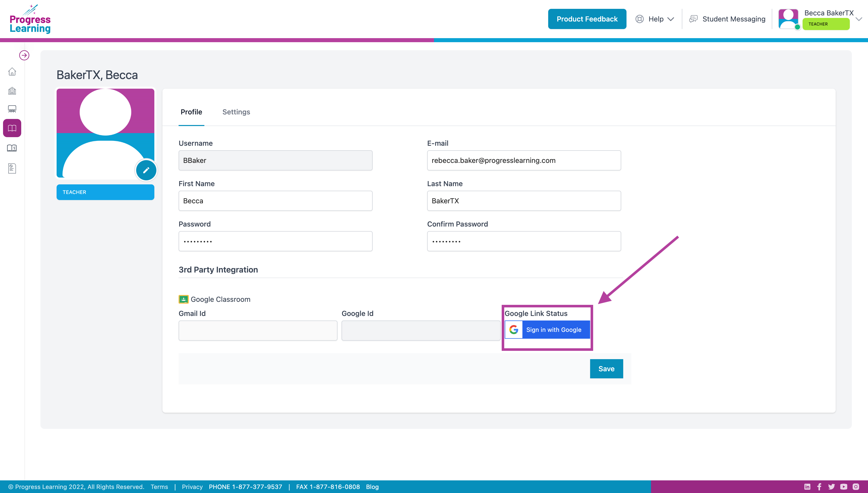Click the Becca BakerTX name in header
Image resolution: width=868 pixels, height=493 pixels.
829,13
